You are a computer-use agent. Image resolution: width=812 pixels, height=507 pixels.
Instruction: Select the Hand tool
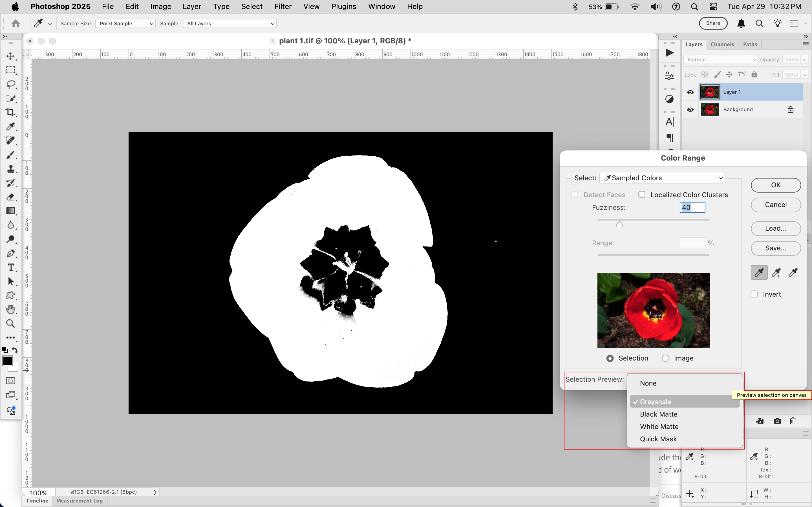point(10,309)
